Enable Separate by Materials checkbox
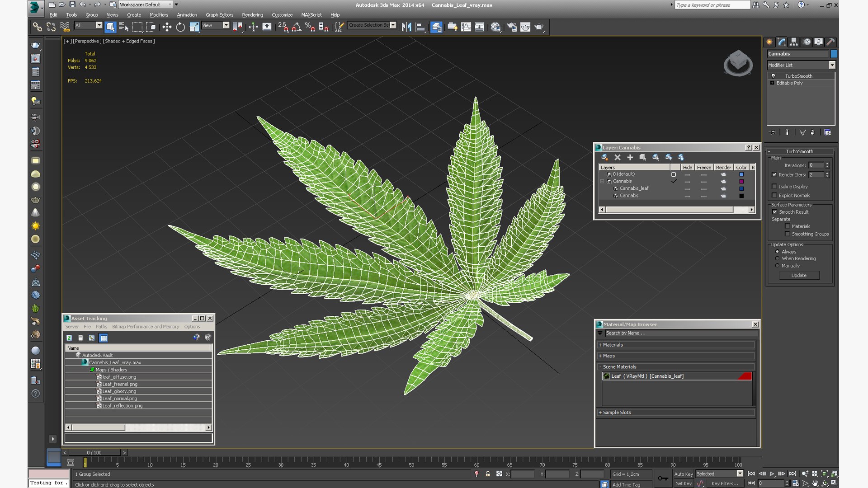This screenshot has height=488, width=868. (x=788, y=226)
